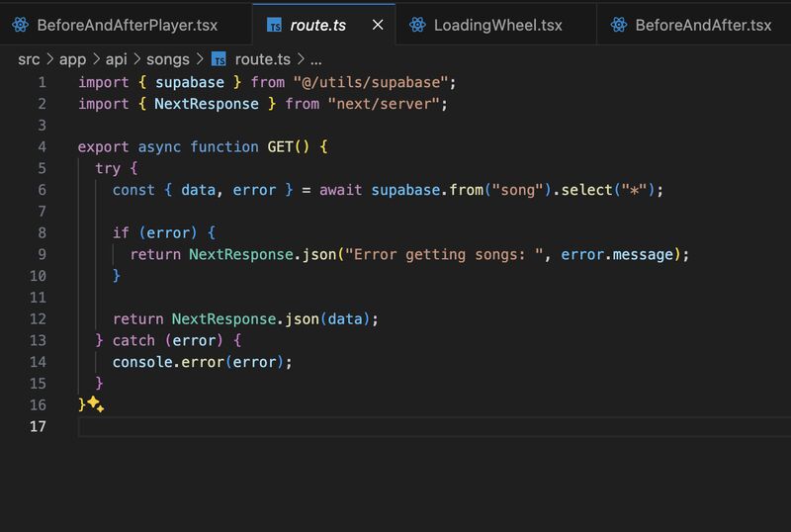Activate the route.ts editor tab
The width and height of the screenshot is (791, 532).
[x=317, y=25]
